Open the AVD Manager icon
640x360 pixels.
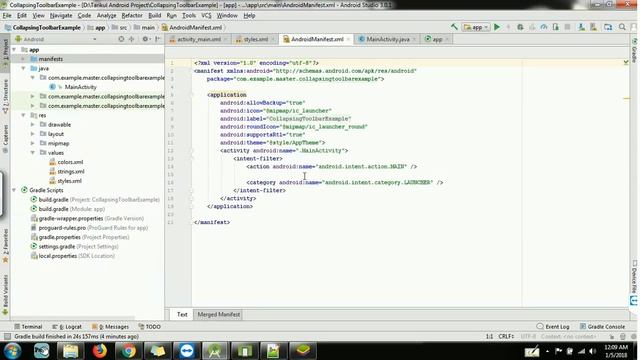581,27
